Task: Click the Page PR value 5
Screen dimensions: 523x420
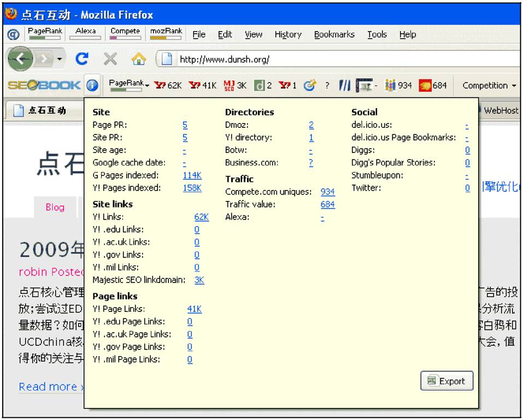Action: 185,125
